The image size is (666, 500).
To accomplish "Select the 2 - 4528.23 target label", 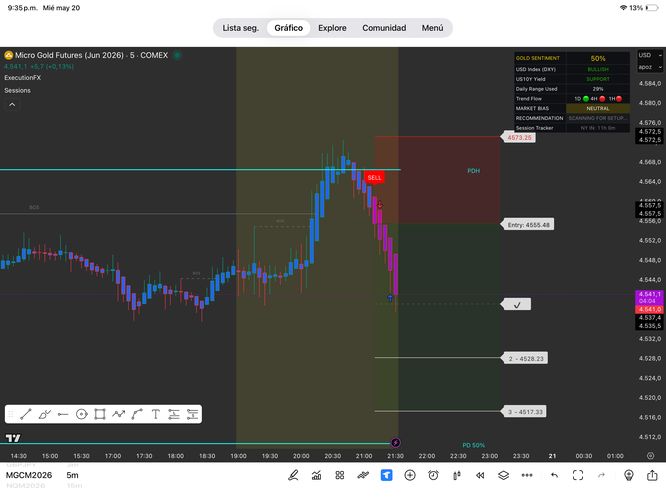I will (x=525, y=359).
